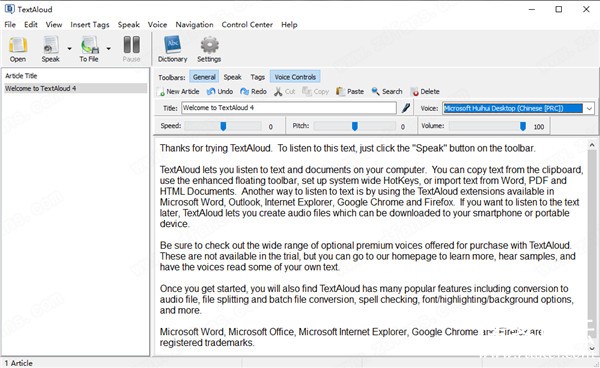Click the Undo button

pos(220,91)
